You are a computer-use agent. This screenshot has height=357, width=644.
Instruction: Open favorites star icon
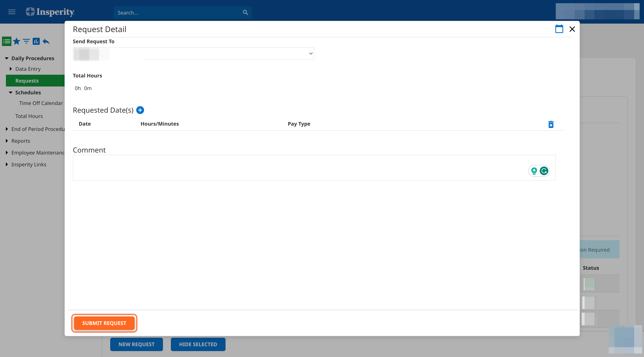pos(17,41)
